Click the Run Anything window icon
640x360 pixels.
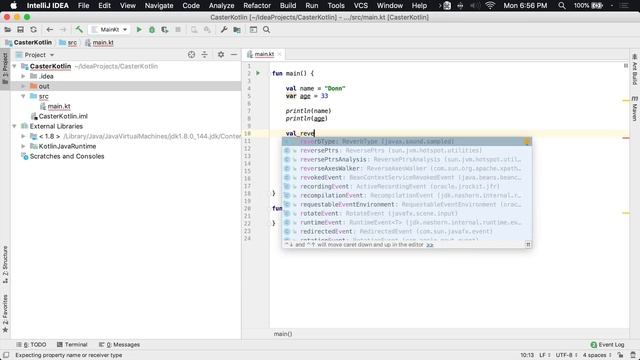point(253,29)
